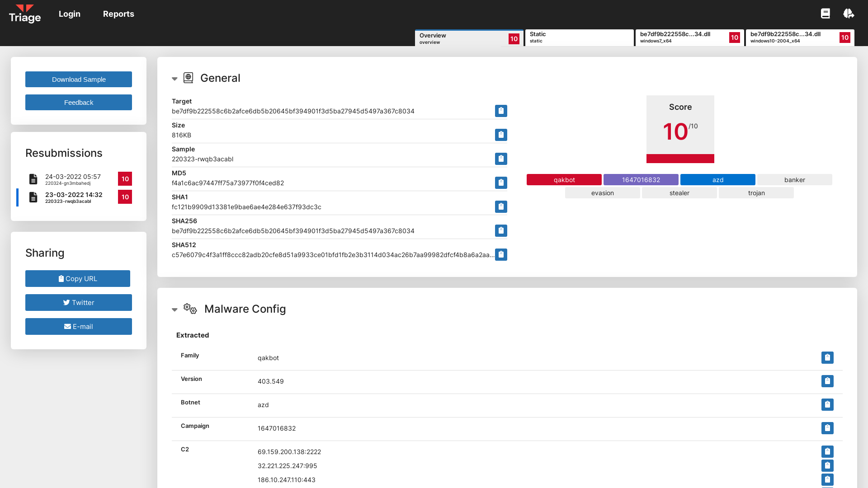Image resolution: width=868 pixels, height=488 pixels.
Task: Select the MD5 value f4a1c6ac97447ff75a73977f0f4ced82
Action: pyautogui.click(x=228, y=183)
